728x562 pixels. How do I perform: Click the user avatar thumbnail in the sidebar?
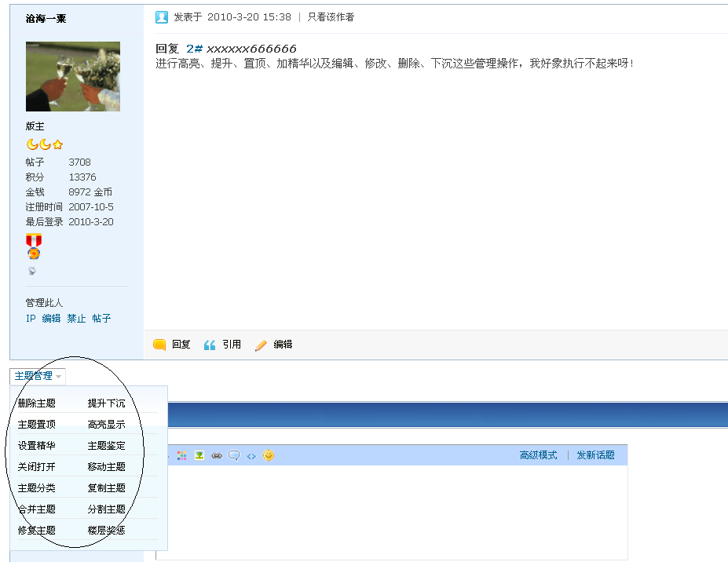pyautogui.click(x=72, y=76)
